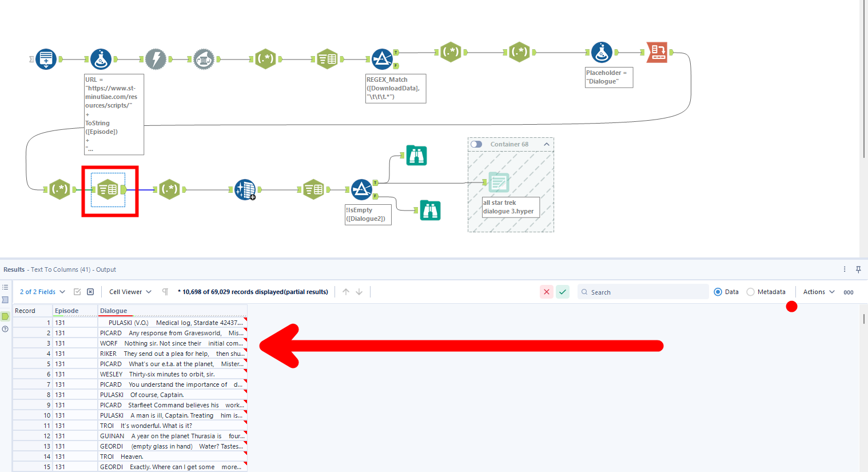Open the Cell Viewer dropdown
Screen dimensions: 868x472
pos(130,292)
